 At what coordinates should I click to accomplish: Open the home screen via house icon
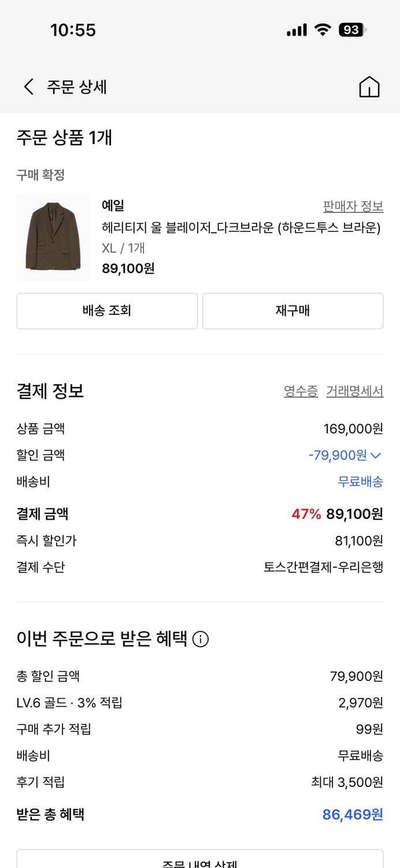(x=369, y=86)
